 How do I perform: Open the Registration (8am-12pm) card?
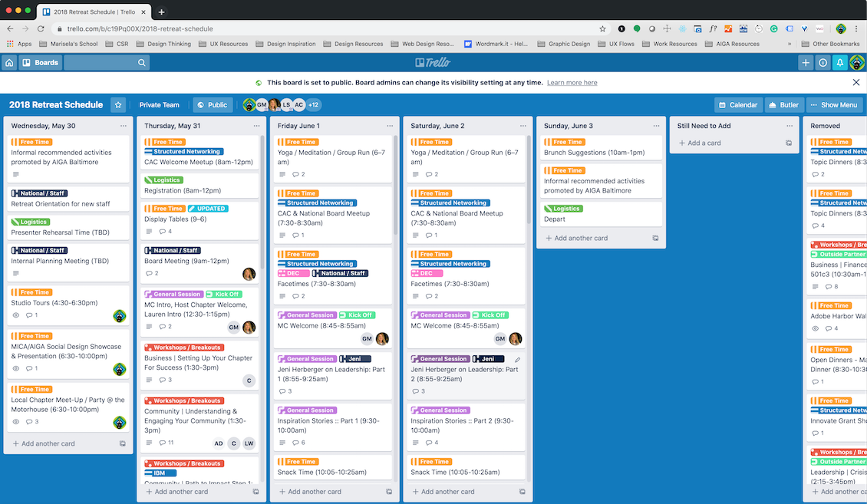pyautogui.click(x=199, y=186)
